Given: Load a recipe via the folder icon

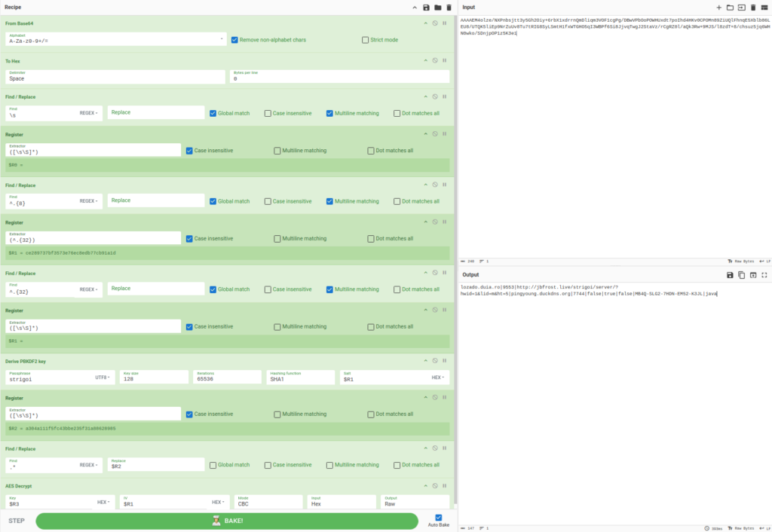Looking at the screenshot, I should click(x=437, y=8).
